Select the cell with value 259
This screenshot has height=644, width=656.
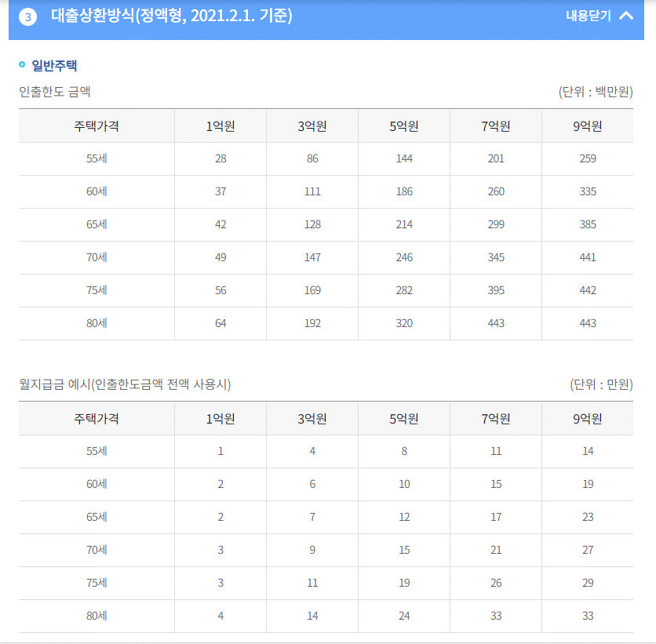click(588, 158)
